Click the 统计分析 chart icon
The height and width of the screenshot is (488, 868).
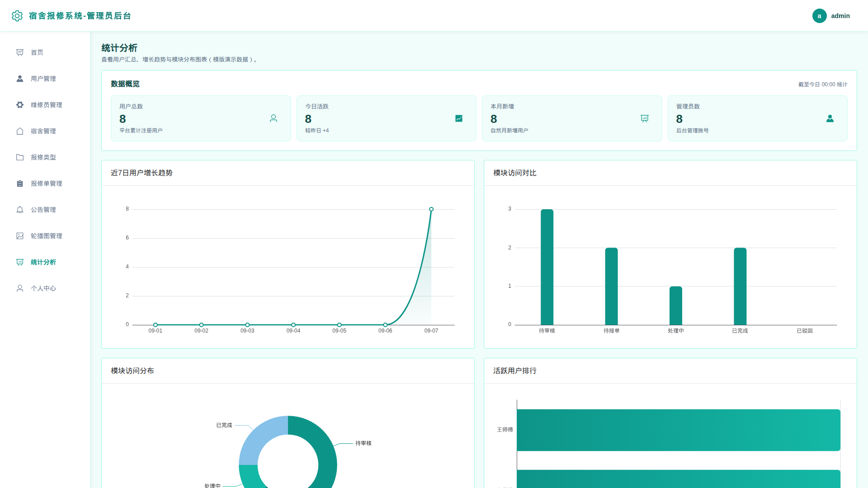(20, 262)
